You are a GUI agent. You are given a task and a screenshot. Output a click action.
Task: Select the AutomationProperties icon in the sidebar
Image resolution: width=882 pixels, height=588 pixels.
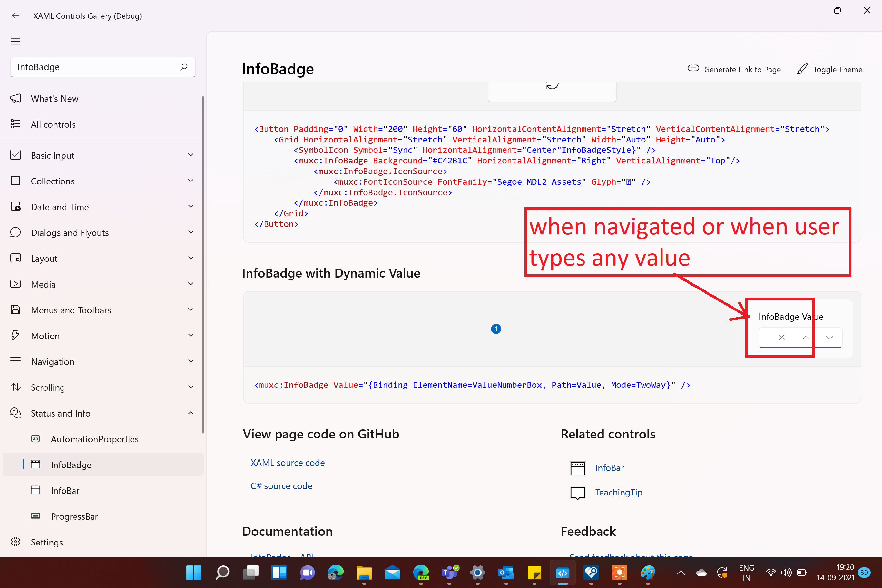36,438
